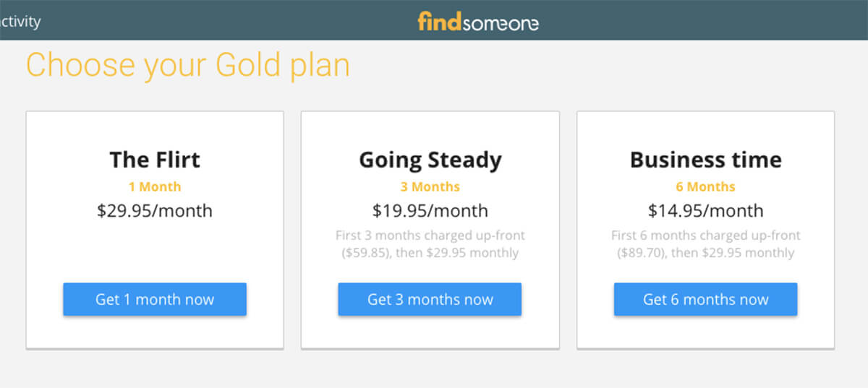Click the $89.70 up-front charge note
868x388 pixels.
[x=706, y=244]
